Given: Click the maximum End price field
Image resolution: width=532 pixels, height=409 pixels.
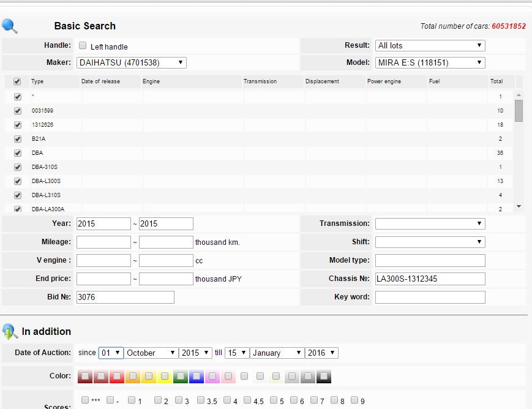Looking at the screenshot, I should coord(167,279).
